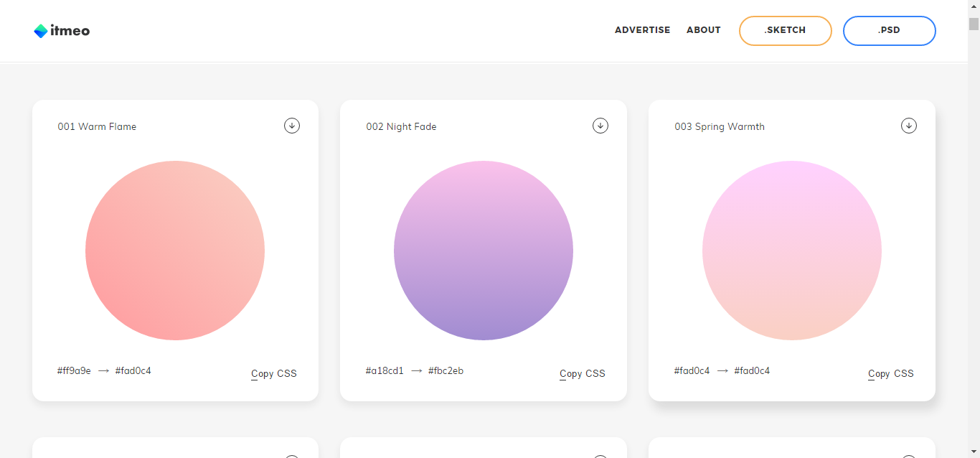Copy CSS for the Warm Flame gradient

(274, 373)
